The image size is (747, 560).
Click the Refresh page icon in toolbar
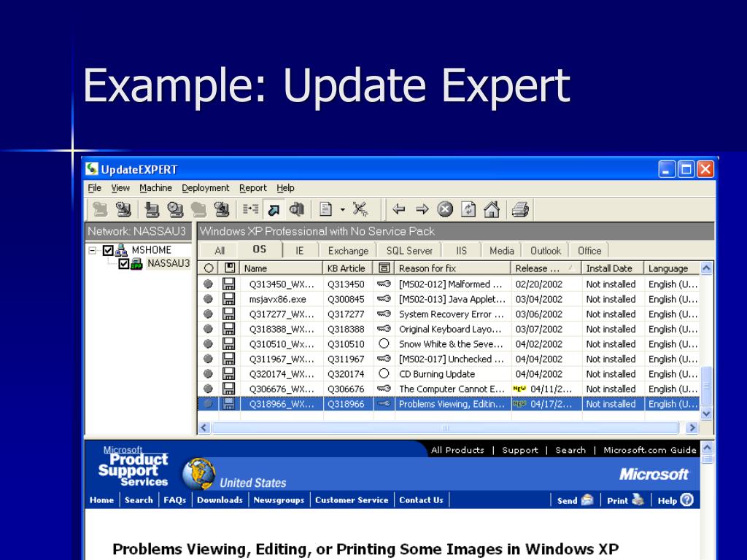point(468,209)
